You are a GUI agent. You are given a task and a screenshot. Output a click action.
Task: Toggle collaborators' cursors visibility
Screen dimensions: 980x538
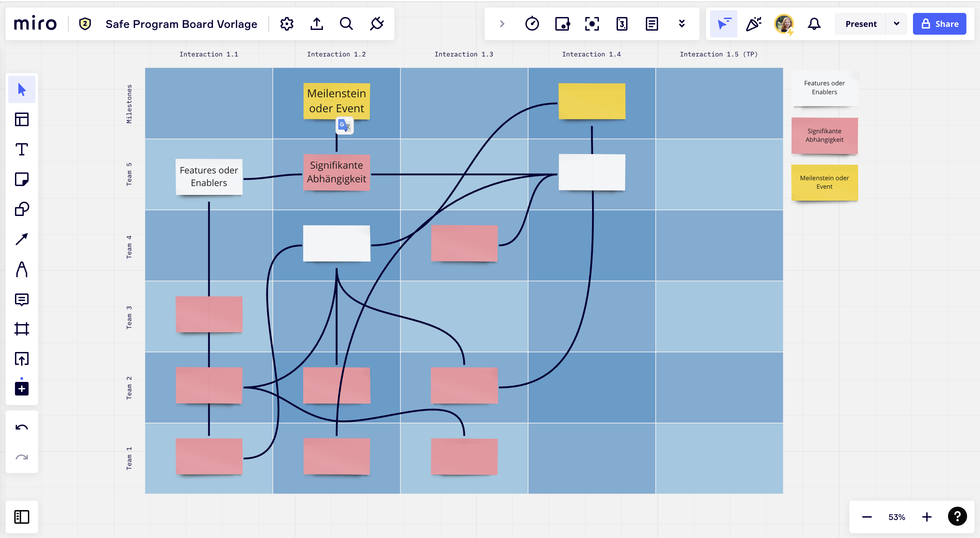click(x=723, y=24)
